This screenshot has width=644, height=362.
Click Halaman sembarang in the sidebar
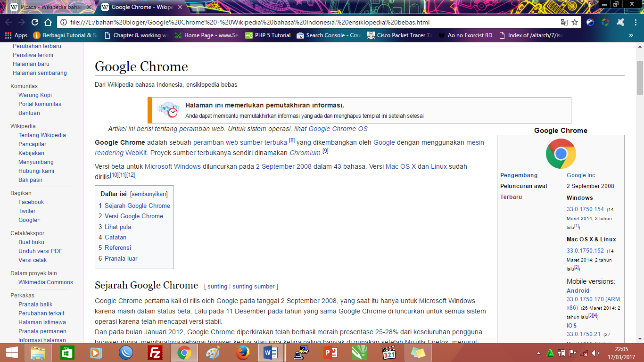pos(40,73)
